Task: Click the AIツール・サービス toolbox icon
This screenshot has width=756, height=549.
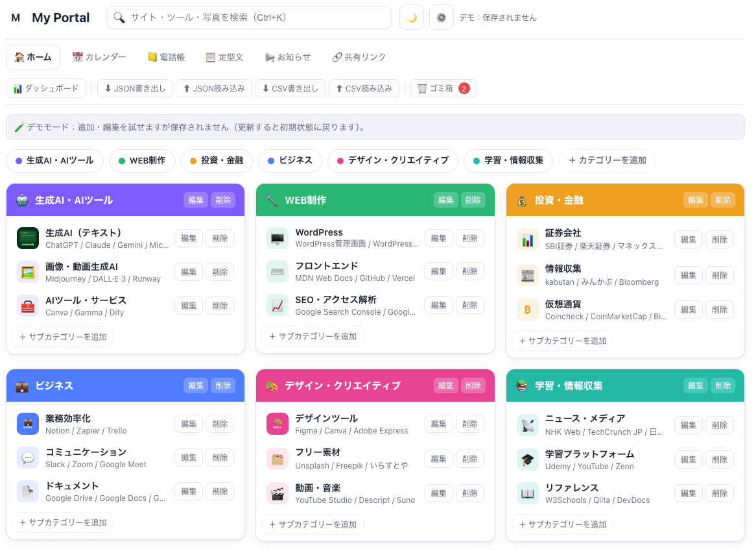Action: point(27,306)
